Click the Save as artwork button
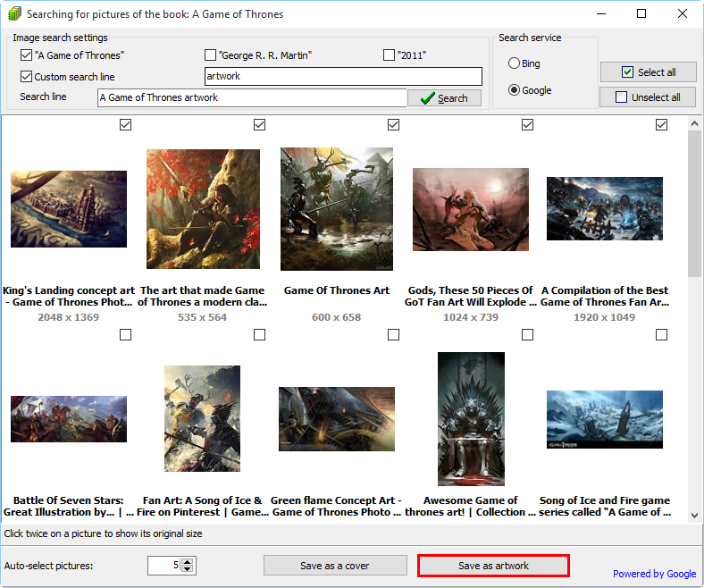This screenshot has width=704, height=588. pos(493,566)
